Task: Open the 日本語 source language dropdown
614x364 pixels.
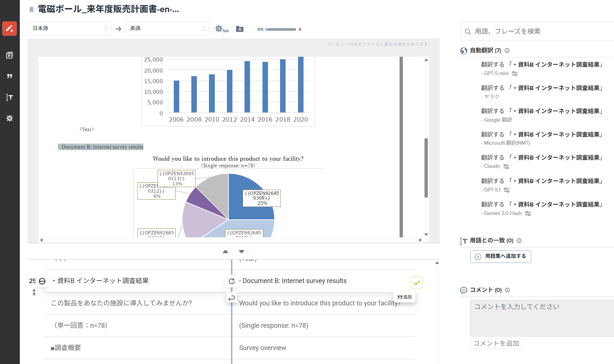Action: coord(70,29)
